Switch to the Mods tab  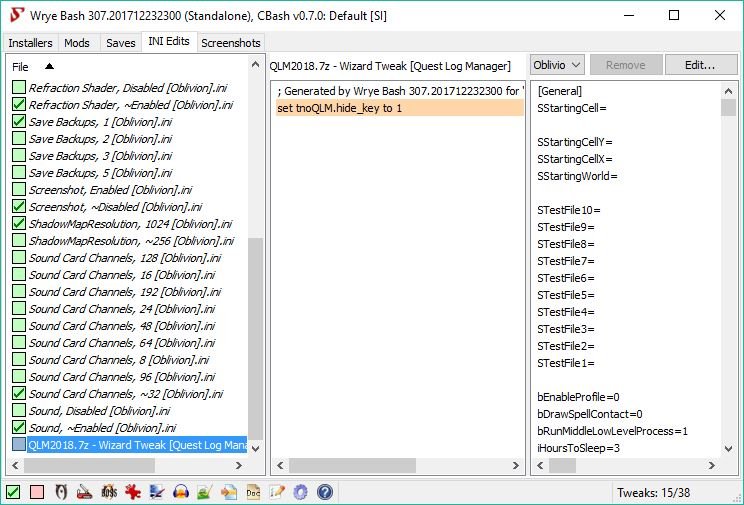pos(77,43)
